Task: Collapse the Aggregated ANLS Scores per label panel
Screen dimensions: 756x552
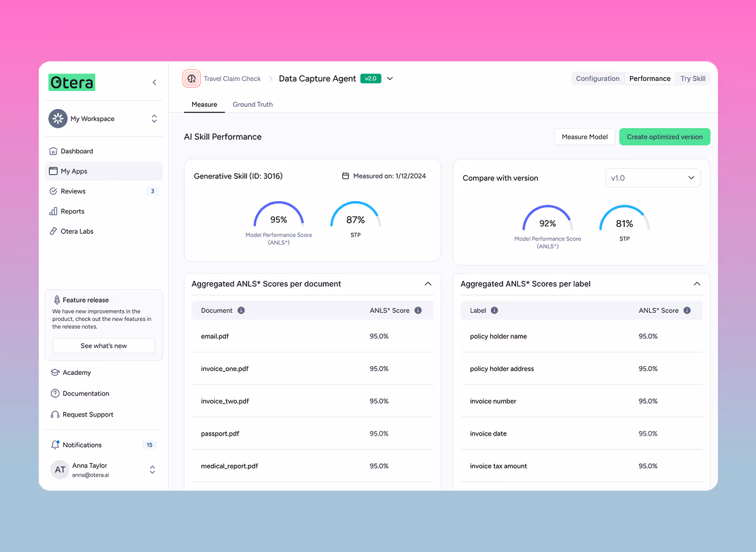Action: tap(696, 284)
